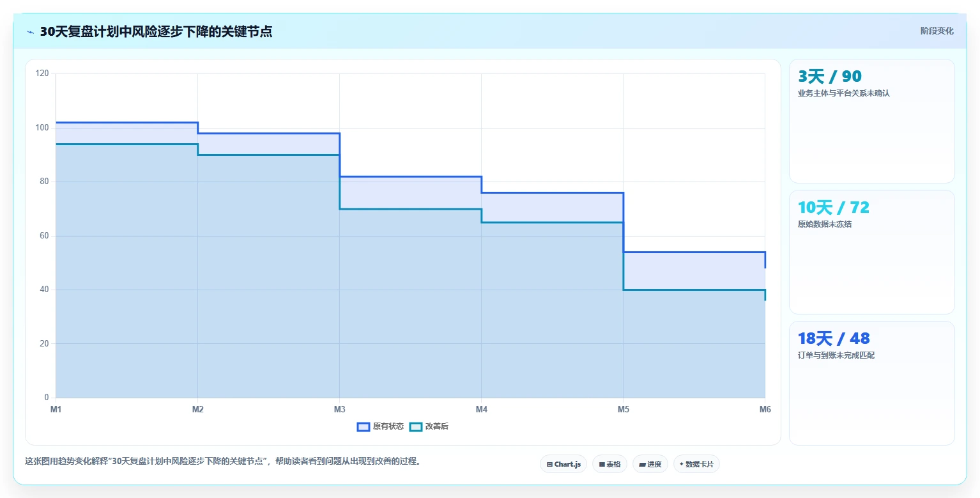
Task: Click the text 订单与到账未完成匹配
Action: pyautogui.click(x=836, y=355)
